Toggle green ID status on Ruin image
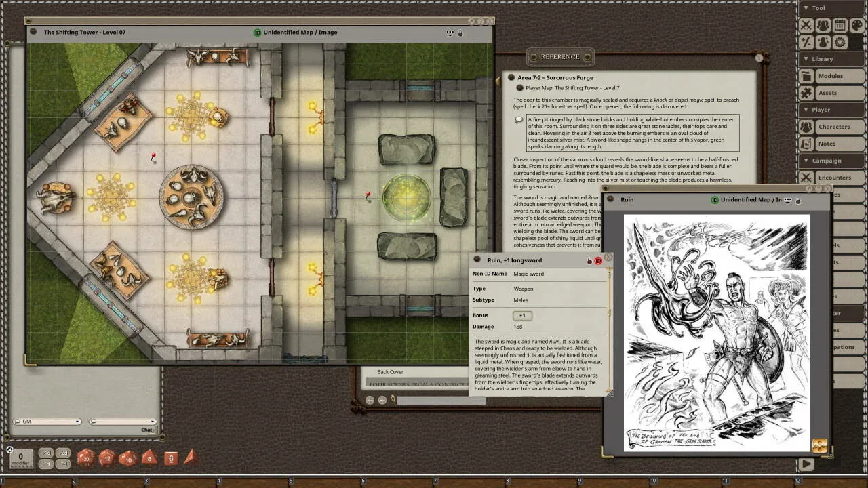This screenshot has height=488, width=868. pos(715,200)
